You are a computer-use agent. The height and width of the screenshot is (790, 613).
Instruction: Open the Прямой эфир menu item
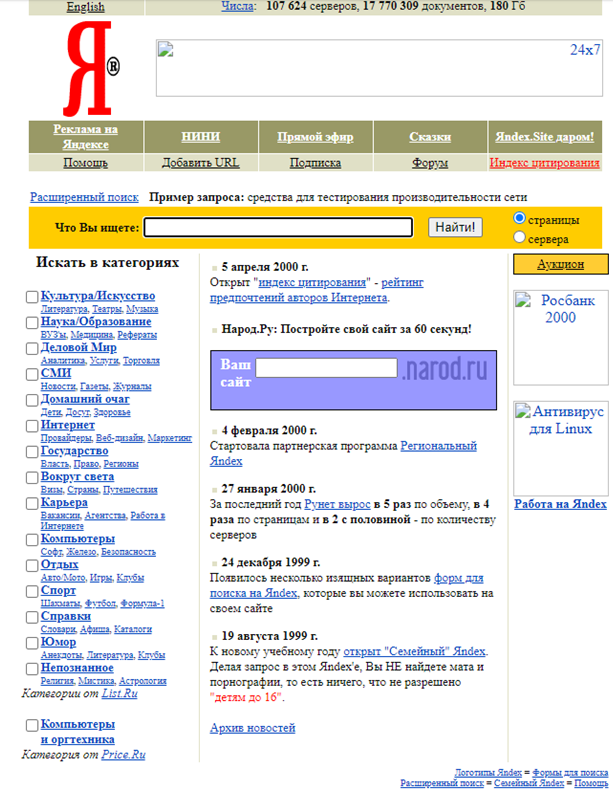click(315, 137)
